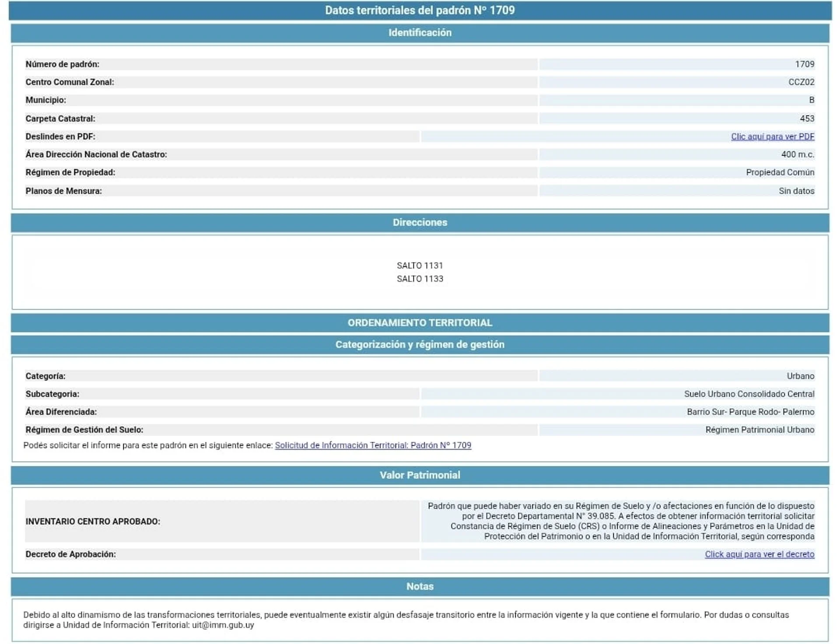840x644 pixels.
Task: Select the ORDENAMIENTO TERRITORIAL header bar
Action: tap(420, 323)
